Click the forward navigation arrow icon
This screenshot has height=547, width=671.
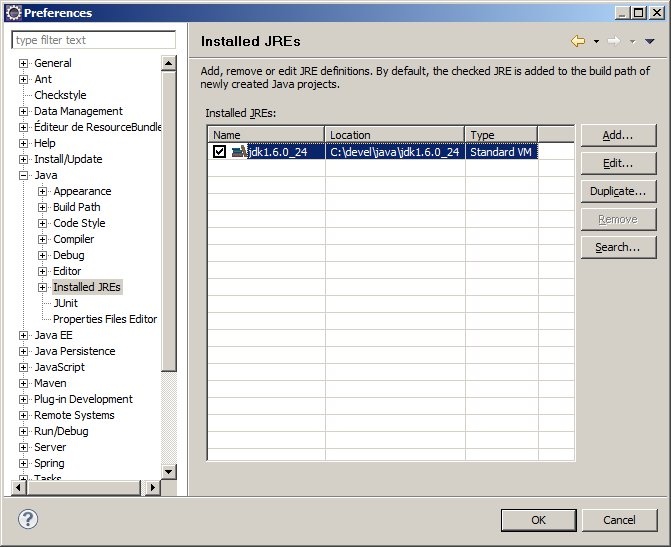(614, 41)
